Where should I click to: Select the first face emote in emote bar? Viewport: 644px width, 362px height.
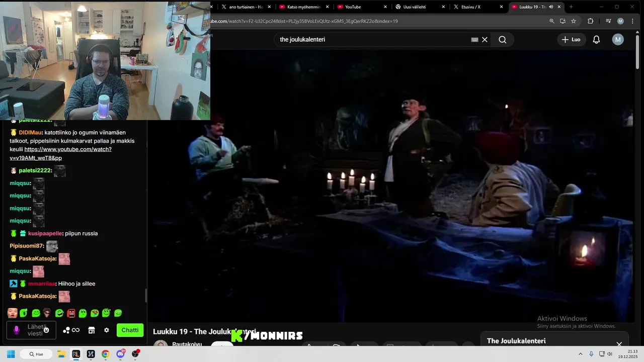tap(13, 313)
